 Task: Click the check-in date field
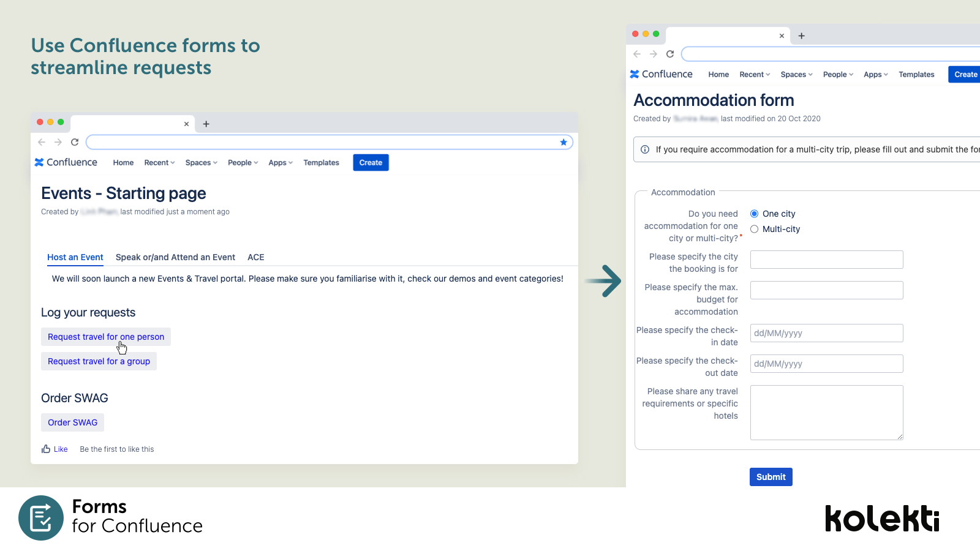826,333
